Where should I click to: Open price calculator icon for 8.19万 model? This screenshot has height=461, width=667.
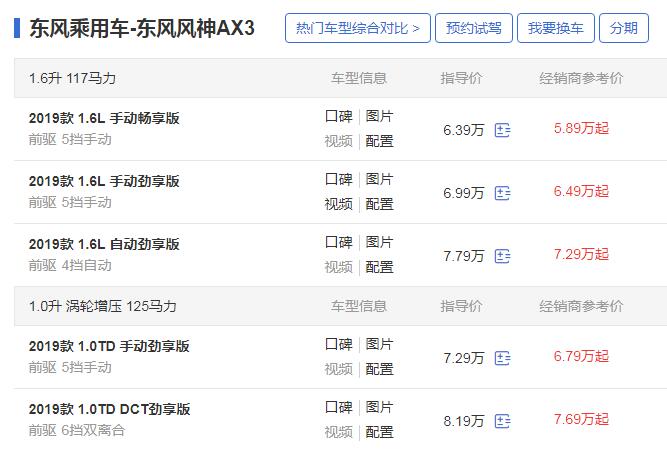pos(502,421)
